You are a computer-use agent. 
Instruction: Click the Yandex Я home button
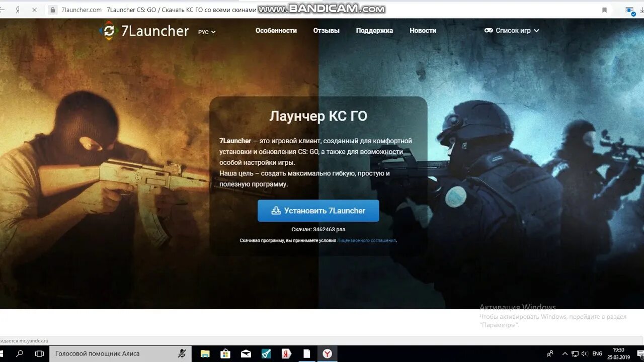click(x=18, y=10)
